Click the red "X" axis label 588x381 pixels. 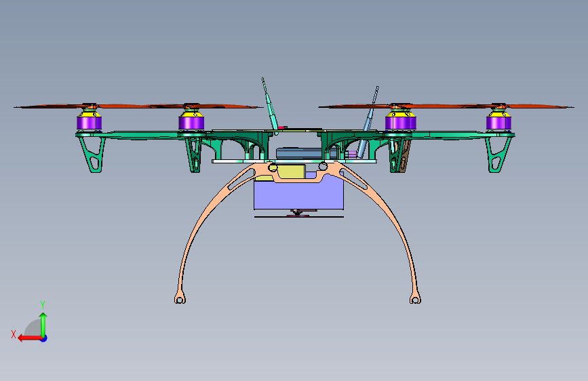coord(14,334)
